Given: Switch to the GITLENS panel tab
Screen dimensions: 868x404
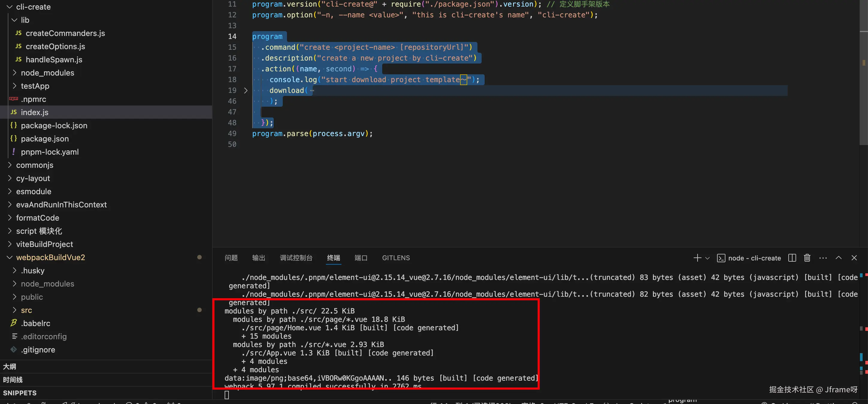Looking at the screenshot, I should pyautogui.click(x=396, y=258).
